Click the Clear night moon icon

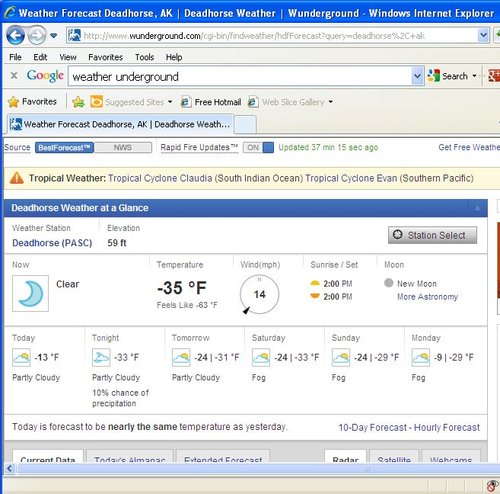[30, 293]
